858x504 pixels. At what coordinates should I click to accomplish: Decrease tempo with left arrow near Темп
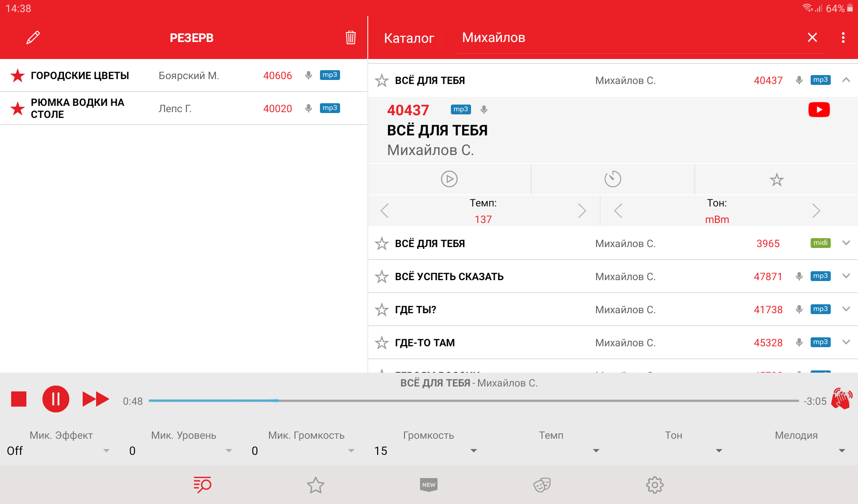coord(385,210)
